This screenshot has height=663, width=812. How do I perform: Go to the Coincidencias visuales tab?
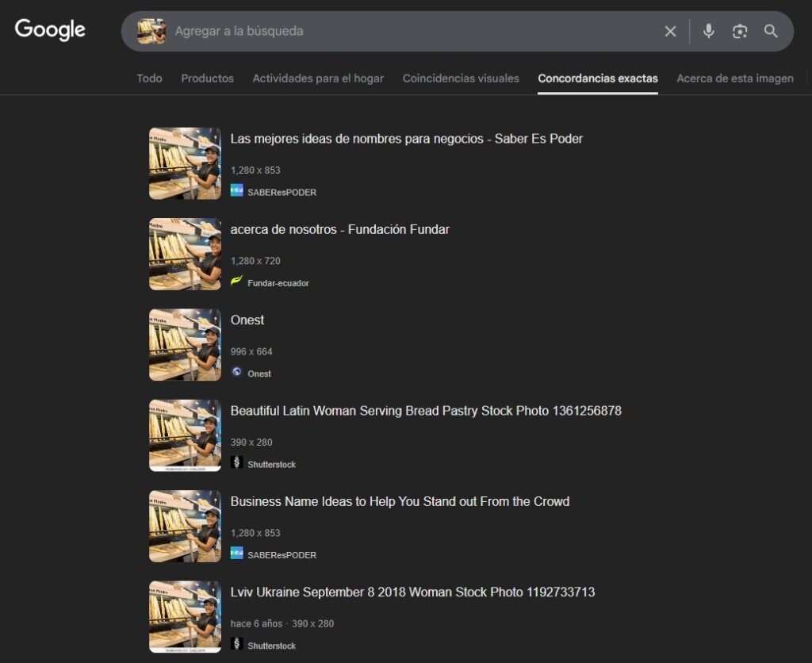(x=461, y=79)
